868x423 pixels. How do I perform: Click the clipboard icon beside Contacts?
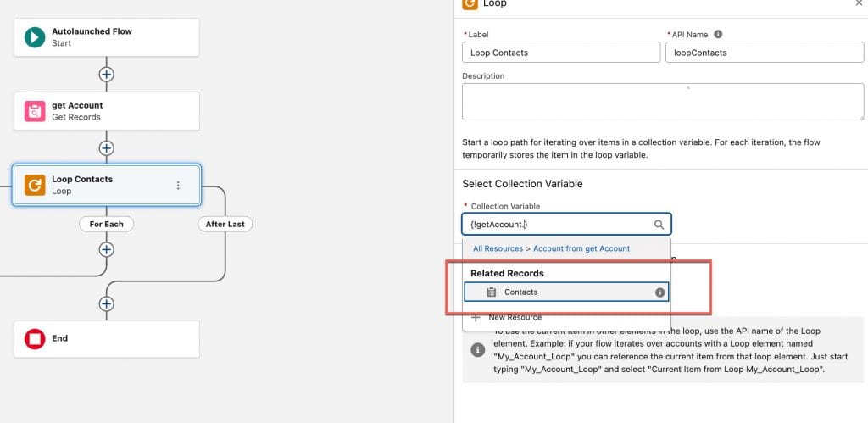pyautogui.click(x=491, y=292)
